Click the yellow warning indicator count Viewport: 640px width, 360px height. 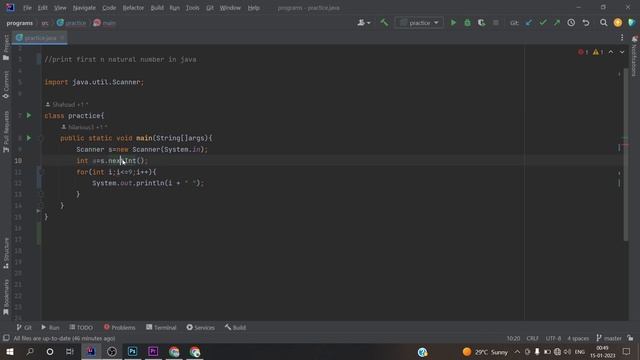[x=598, y=52]
